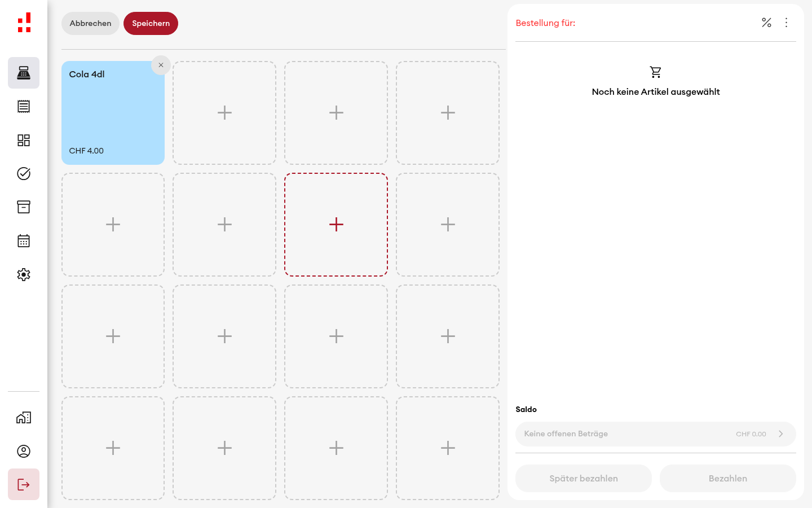Select the Cola 4dl blue tile
This screenshot has height=508, width=812.
[x=113, y=113]
